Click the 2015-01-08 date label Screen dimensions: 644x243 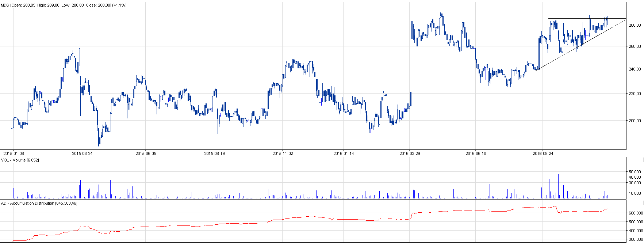tap(14, 153)
